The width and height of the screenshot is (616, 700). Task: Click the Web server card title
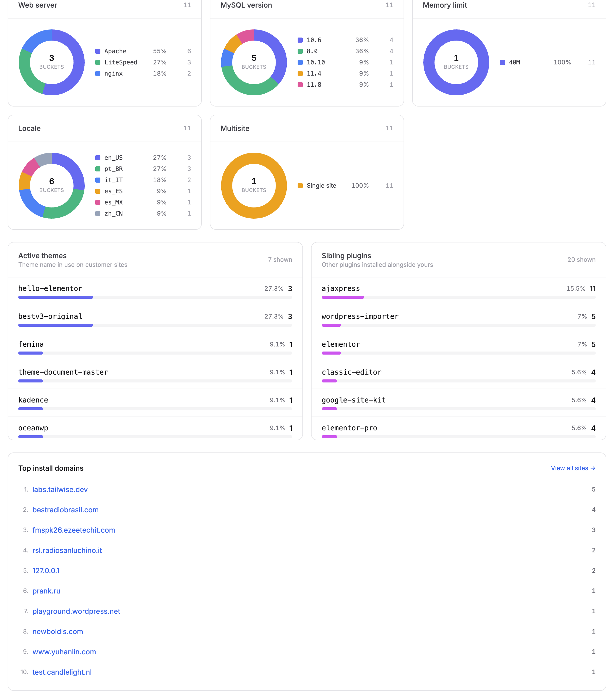click(x=38, y=5)
